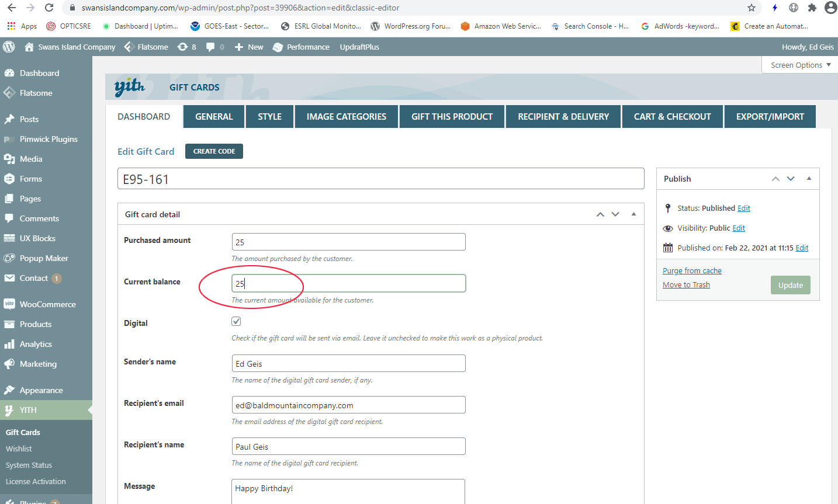Image resolution: width=838 pixels, height=504 pixels.
Task: Click the Update button
Action: (x=791, y=285)
